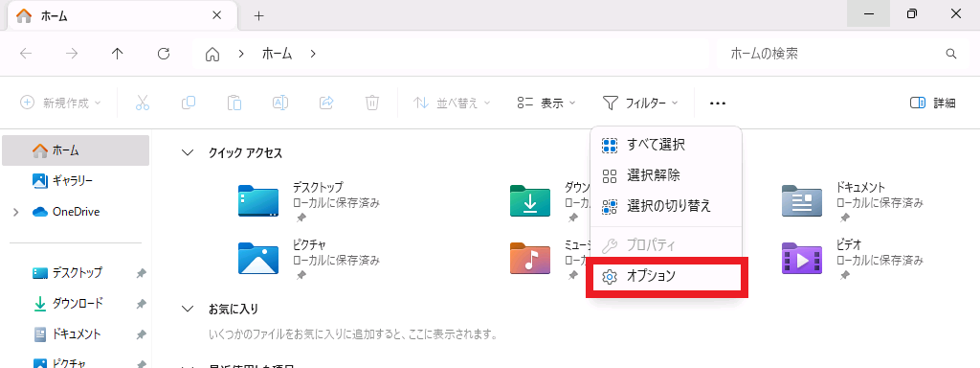Open the 並べ替え sort dropdown
The height and width of the screenshot is (368, 980).
click(x=452, y=103)
